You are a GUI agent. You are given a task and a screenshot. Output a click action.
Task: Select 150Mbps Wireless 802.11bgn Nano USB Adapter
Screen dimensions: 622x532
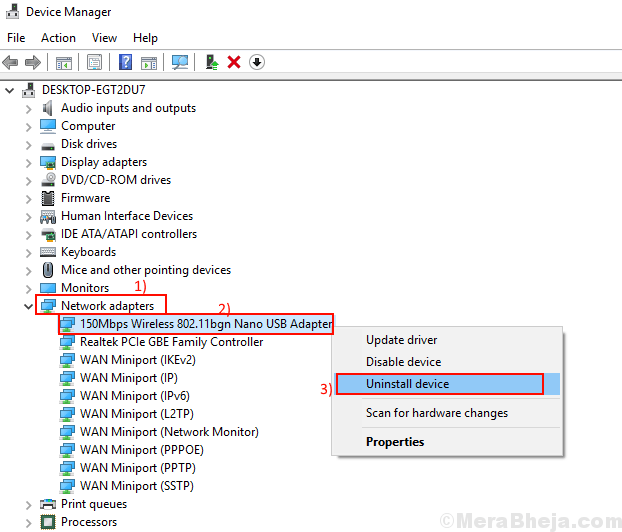coord(206,324)
